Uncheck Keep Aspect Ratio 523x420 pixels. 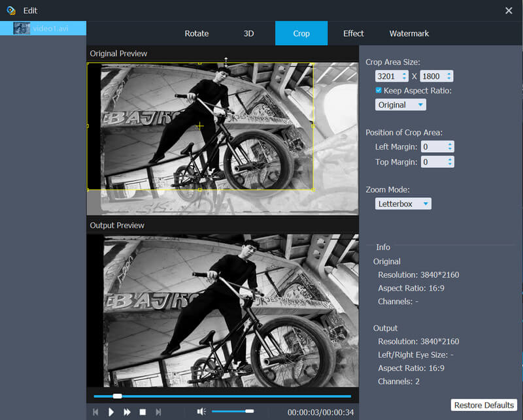379,90
